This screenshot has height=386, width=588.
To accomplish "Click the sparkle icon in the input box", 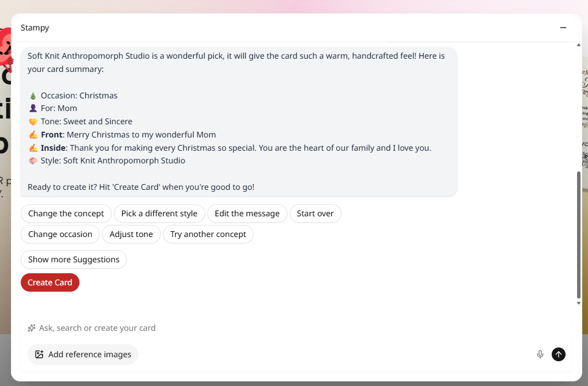I will click(x=32, y=328).
